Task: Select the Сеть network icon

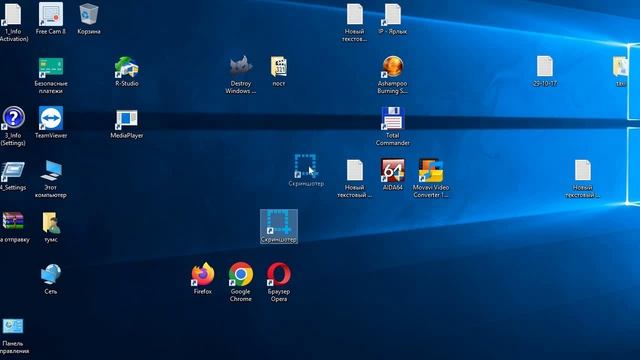Action: point(51,279)
